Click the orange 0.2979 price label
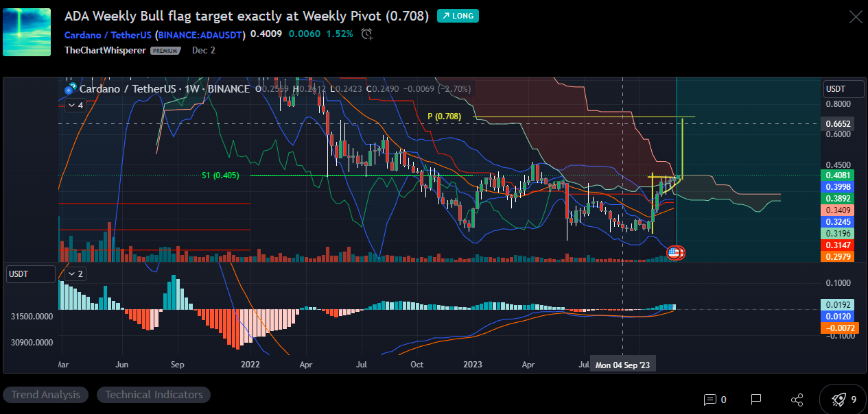The image size is (868, 414). (838, 256)
